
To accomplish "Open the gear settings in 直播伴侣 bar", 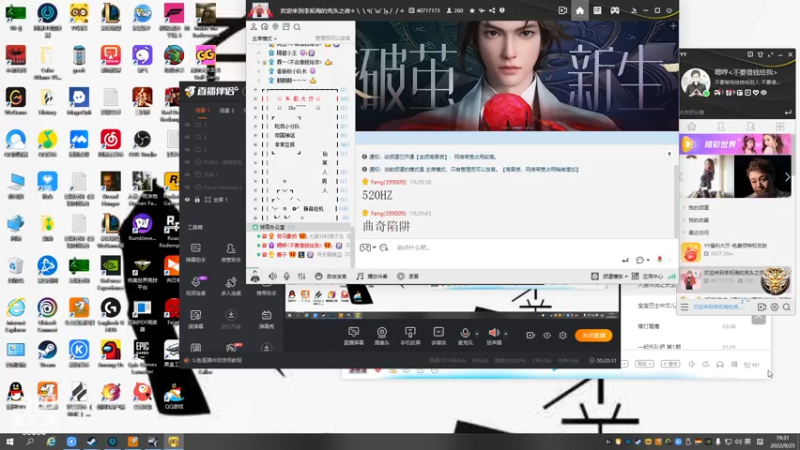I will coord(563,335).
